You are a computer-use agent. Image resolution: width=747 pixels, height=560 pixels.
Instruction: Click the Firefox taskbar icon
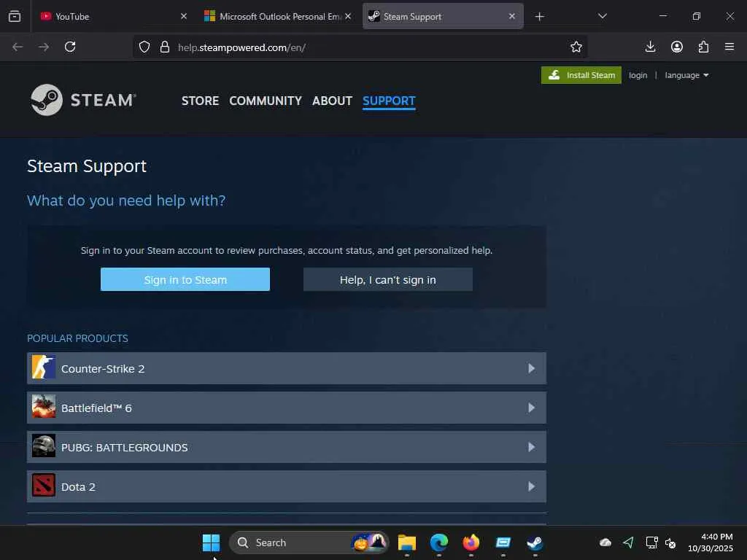[471, 542]
